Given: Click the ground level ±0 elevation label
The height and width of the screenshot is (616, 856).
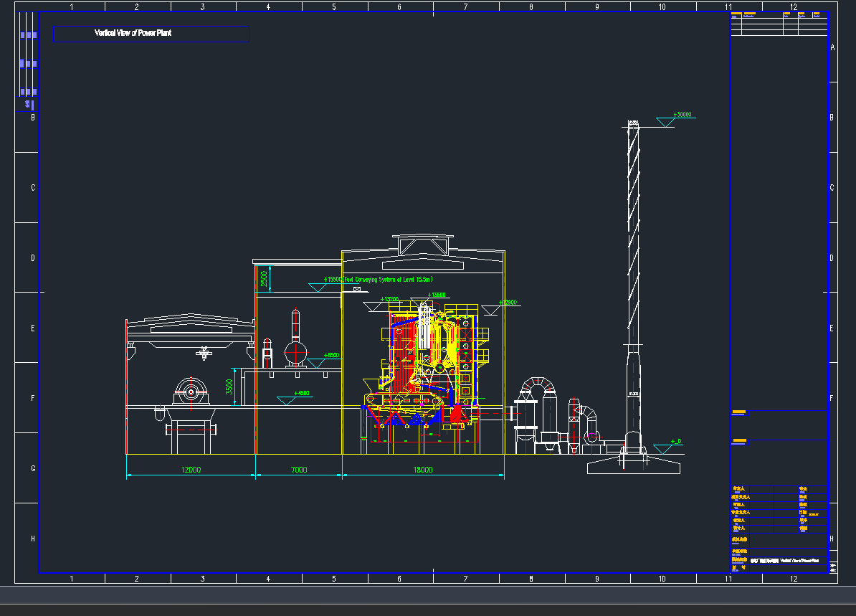Looking at the screenshot, I should [676, 442].
